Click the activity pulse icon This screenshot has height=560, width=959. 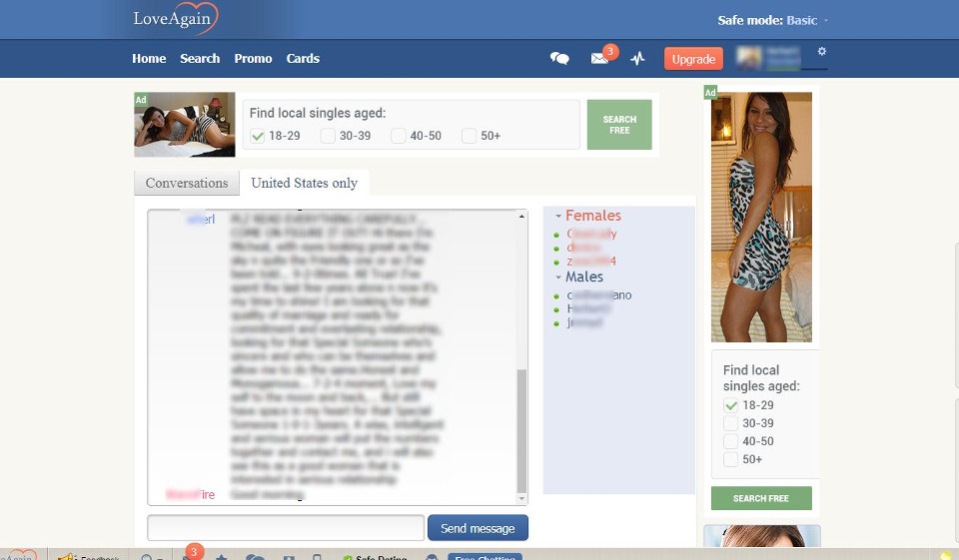pos(638,59)
